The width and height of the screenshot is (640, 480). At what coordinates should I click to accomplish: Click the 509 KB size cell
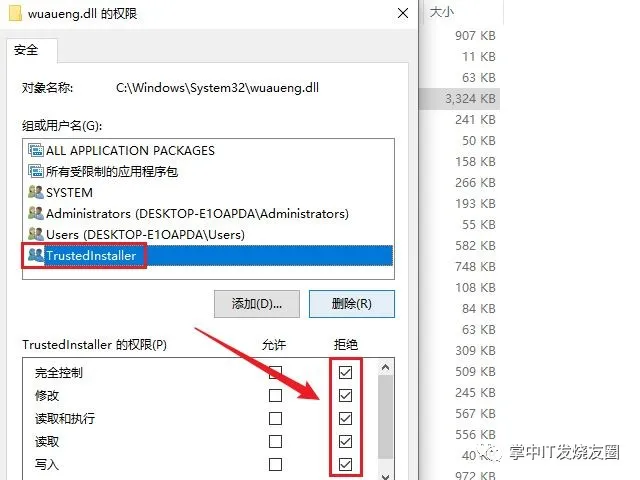475,372
